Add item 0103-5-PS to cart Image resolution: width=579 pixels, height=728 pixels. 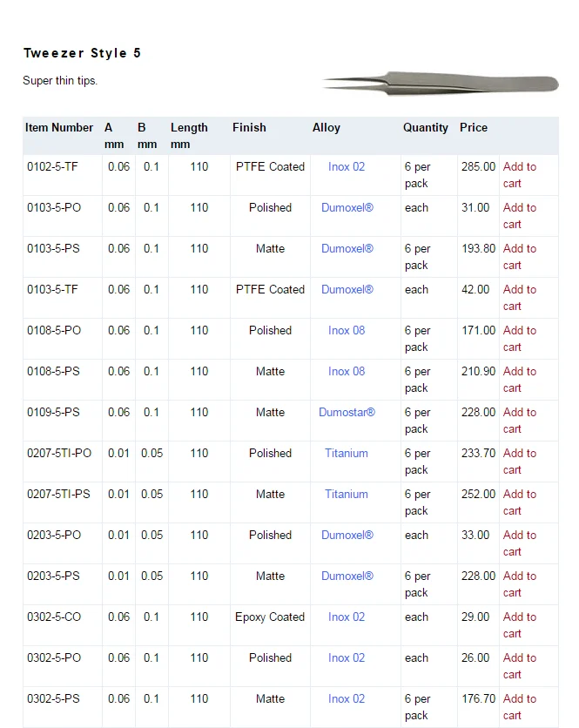coord(519,257)
